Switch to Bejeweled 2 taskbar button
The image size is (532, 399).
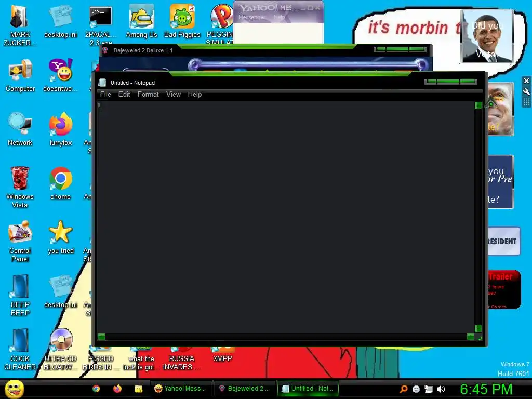click(245, 389)
